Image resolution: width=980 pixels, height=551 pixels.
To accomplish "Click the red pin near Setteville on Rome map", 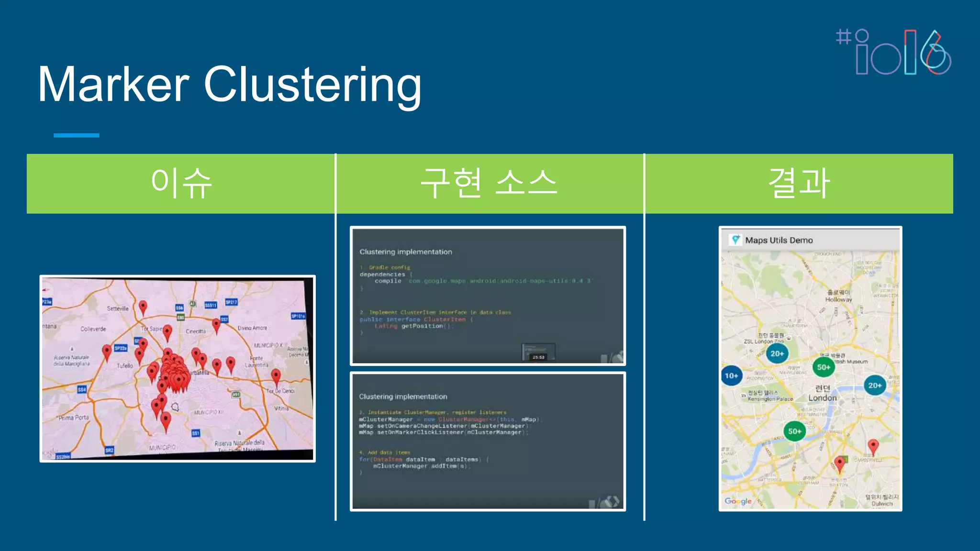I will (143, 307).
